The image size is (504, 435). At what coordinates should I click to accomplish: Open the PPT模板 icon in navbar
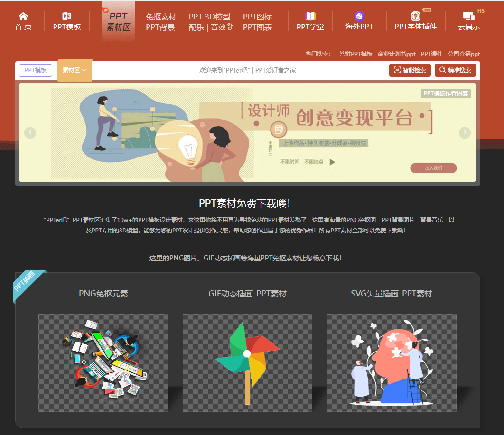coord(67,17)
